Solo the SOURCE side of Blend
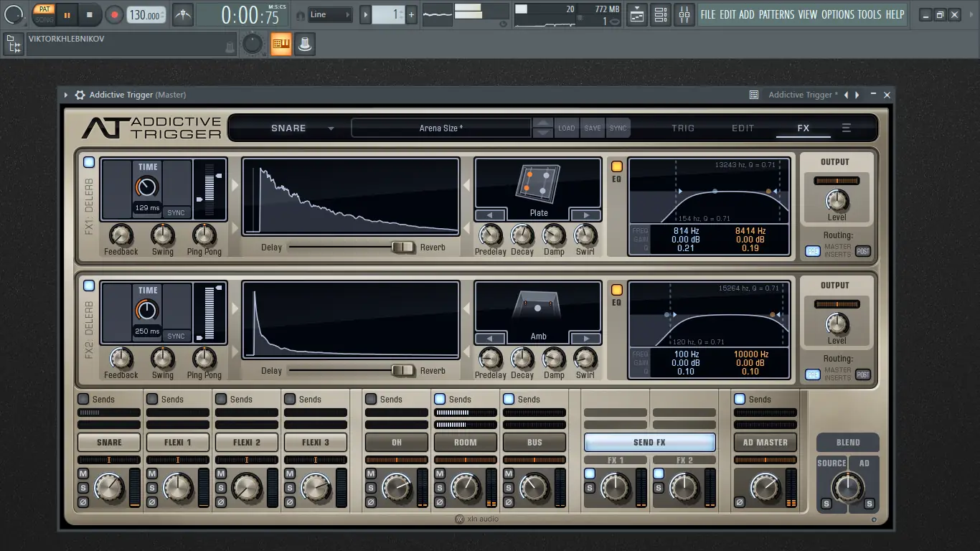Screen dimensions: 980x551 pyautogui.click(x=826, y=504)
